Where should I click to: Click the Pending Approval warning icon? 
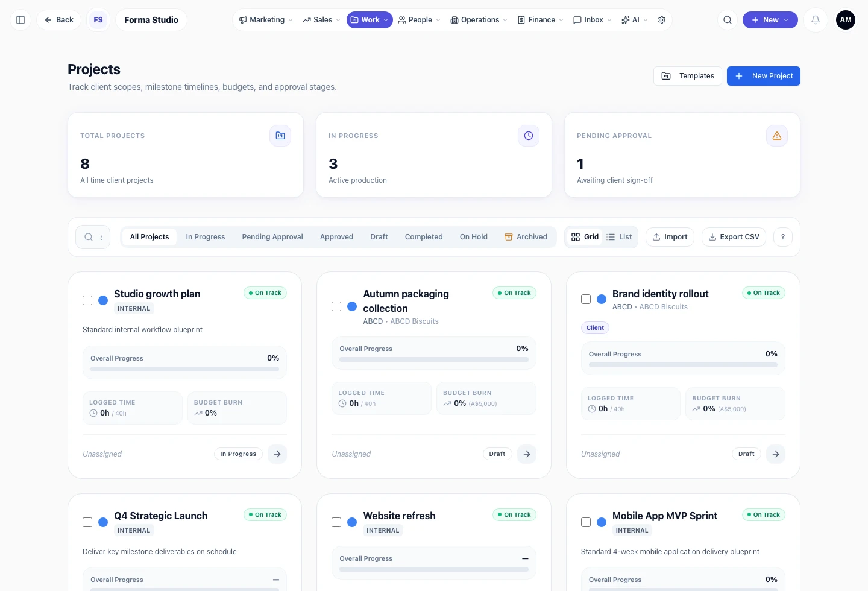[x=777, y=136]
